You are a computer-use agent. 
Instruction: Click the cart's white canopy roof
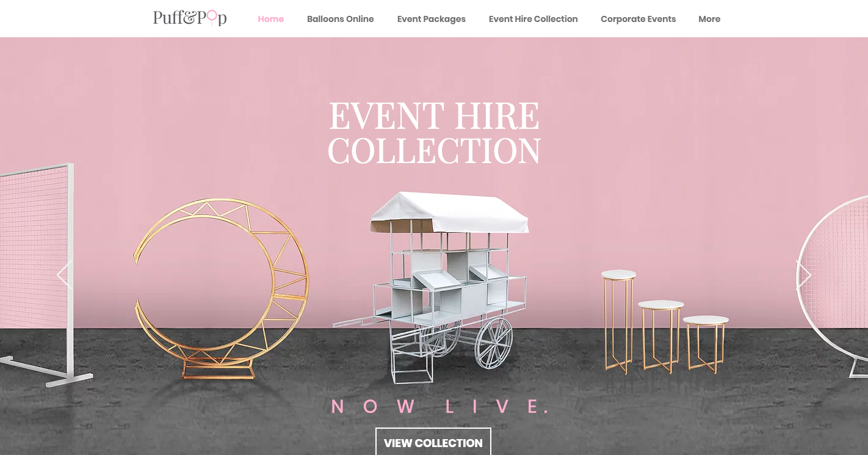click(449, 213)
